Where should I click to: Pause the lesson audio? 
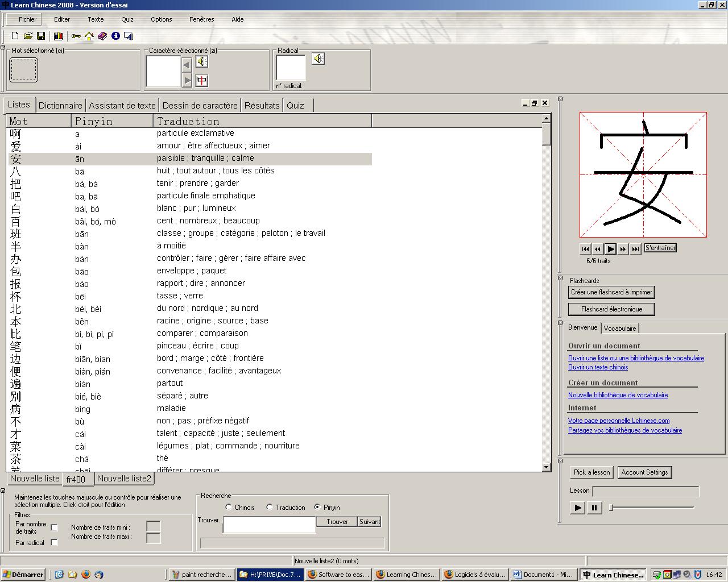pyautogui.click(x=594, y=508)
